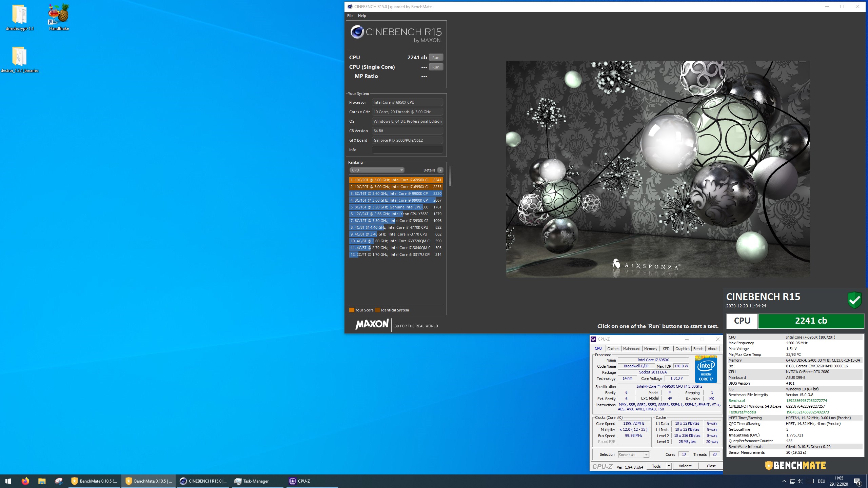Switch to the Caches tab in CPU-Z
This screenshot has width=868, height=488.
coord(613,349)
